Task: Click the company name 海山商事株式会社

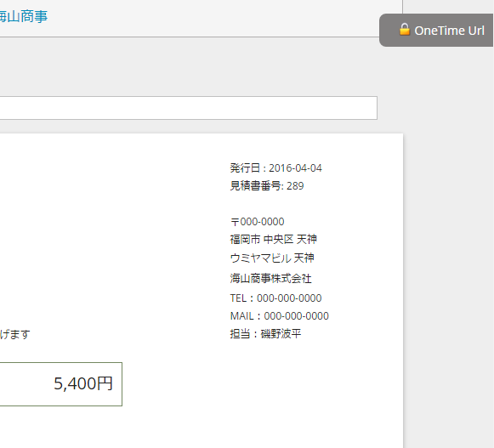Action: (271, 279)
